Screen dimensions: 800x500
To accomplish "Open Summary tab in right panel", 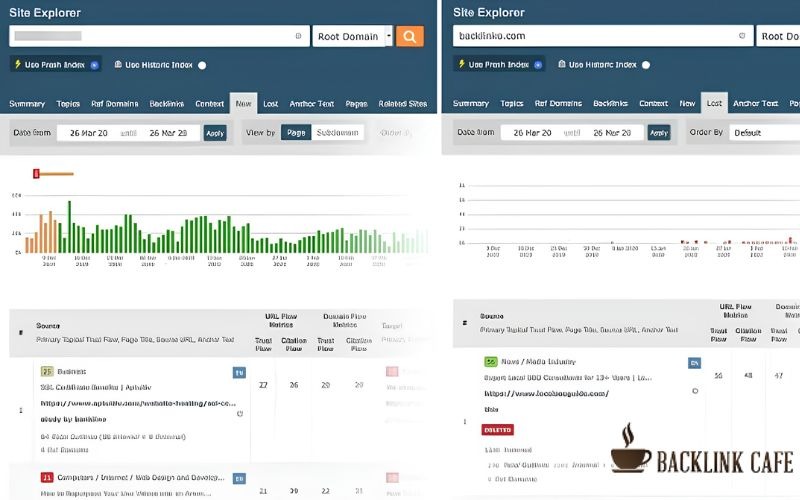I will coord(470,103).
